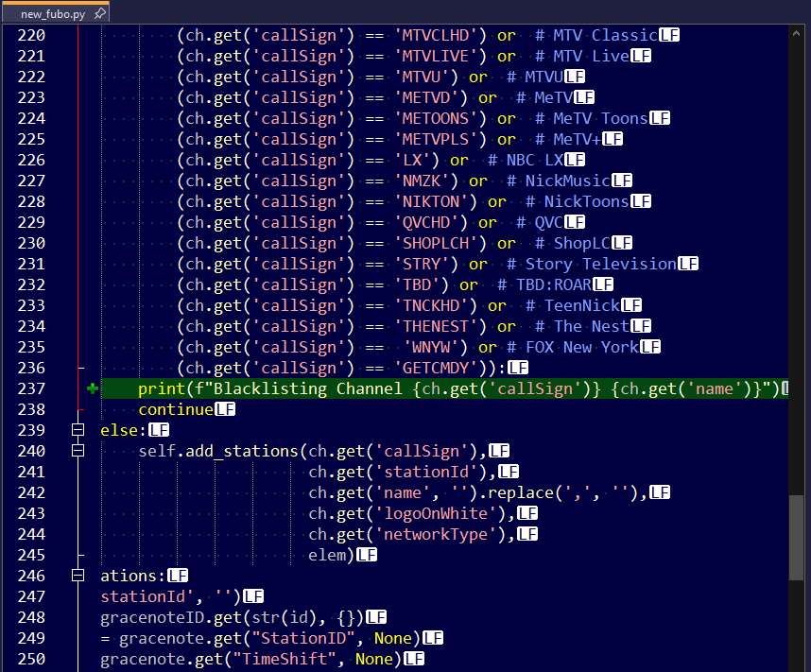
Task: Click the Story Television comment text
Action: pos(600,264)
